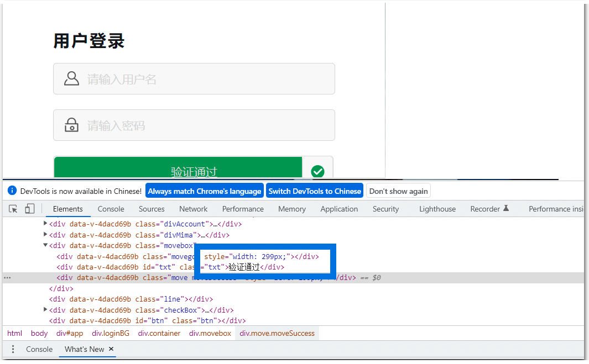Click the Recorder flask icon
Image resolution: width=589 pixels, height=364 pixels.
pos(506,208)
